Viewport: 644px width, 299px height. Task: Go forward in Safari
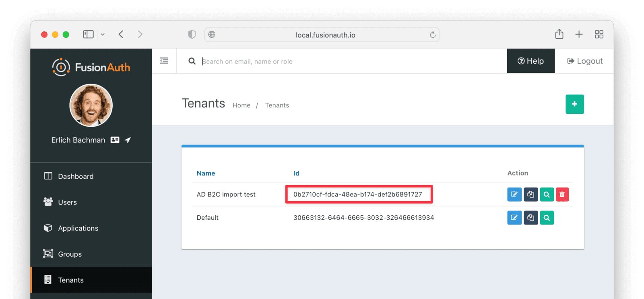(x=140, y=34)
